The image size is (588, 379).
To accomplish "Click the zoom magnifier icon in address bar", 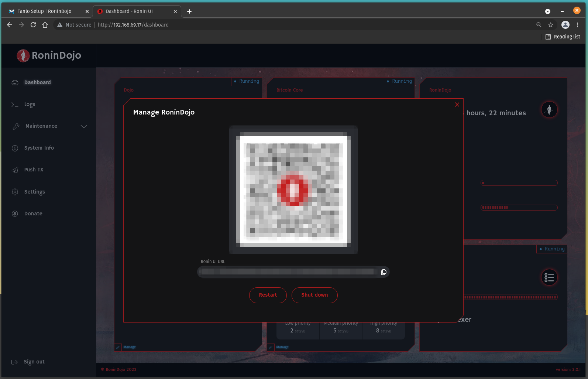I will point(539,25).
